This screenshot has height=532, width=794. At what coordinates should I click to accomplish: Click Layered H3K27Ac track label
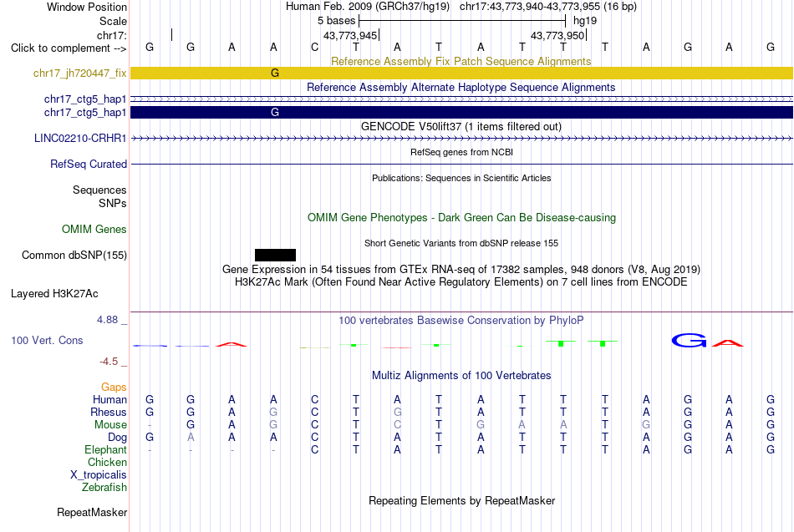coord(54,294)
